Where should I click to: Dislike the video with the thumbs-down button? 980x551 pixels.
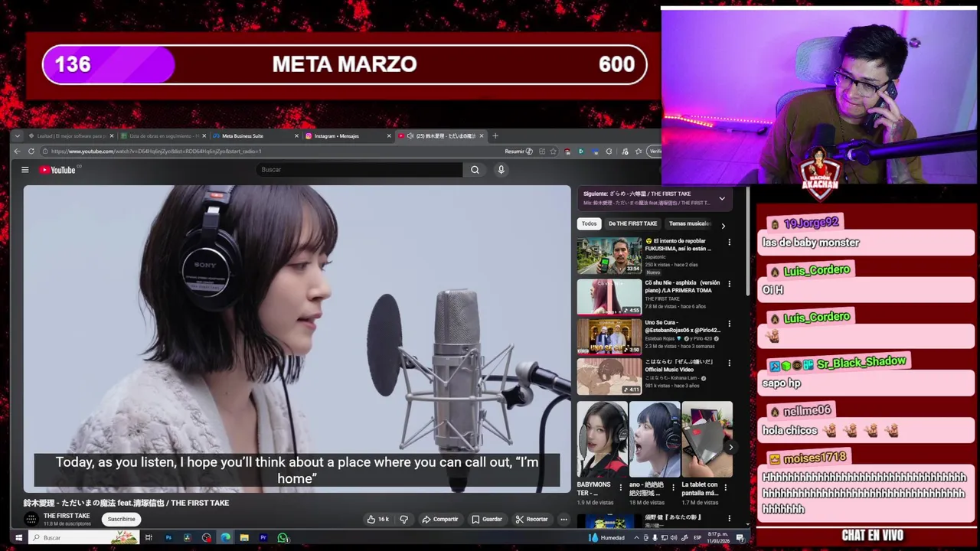pyautogui.click(x=403, y=519)
